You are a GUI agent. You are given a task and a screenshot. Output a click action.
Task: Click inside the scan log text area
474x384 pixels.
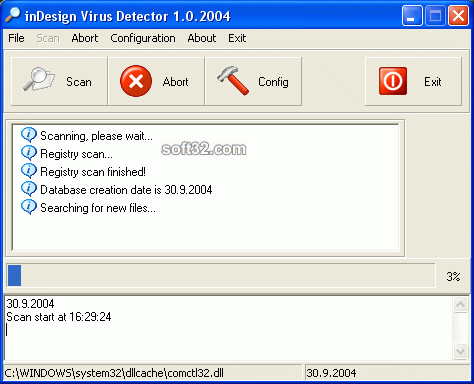coord(228,328)
